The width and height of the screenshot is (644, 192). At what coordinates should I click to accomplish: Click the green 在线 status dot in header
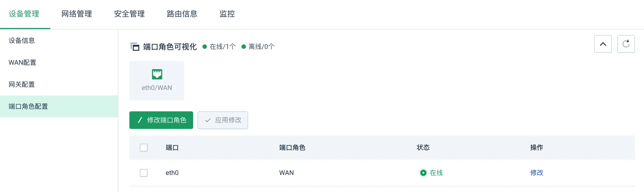coord(204,47)
